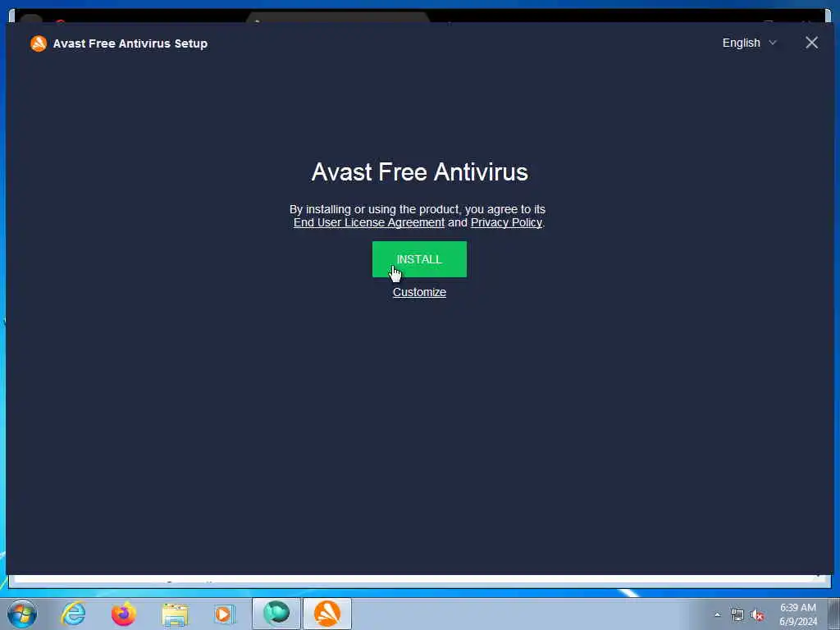This screenshot has height=630, width=840.
Task: Open Windows Media Player from taskbar
Action: pyautogui.click(x=225, y=614)
